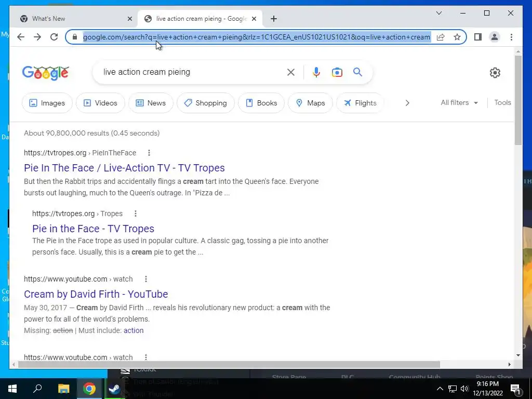Reload the page with the refresh icon
Screen dimensions: 532x399
pyautogui.click(x=54, y=37)
